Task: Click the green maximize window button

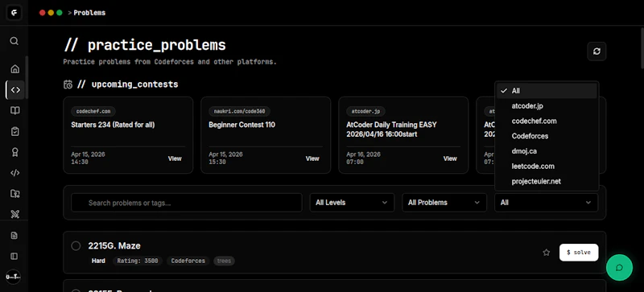Action: pyautogui.click(x=59, y=13)
